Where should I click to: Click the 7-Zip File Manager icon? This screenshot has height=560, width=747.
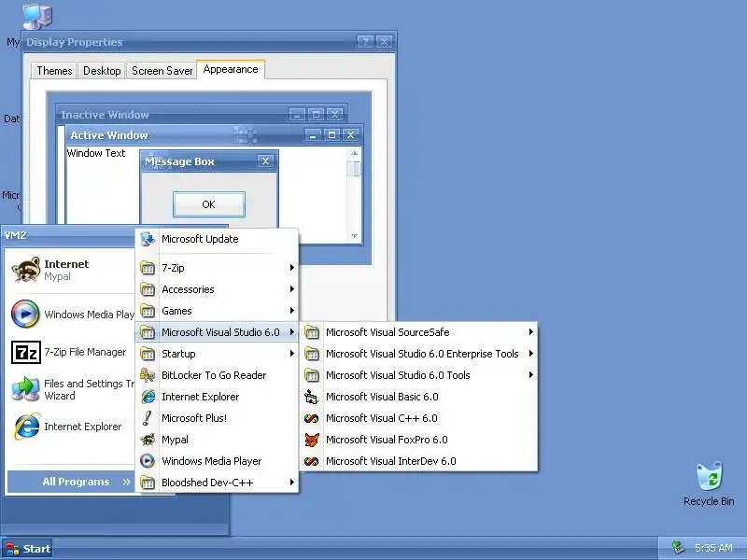pos(26,353)
